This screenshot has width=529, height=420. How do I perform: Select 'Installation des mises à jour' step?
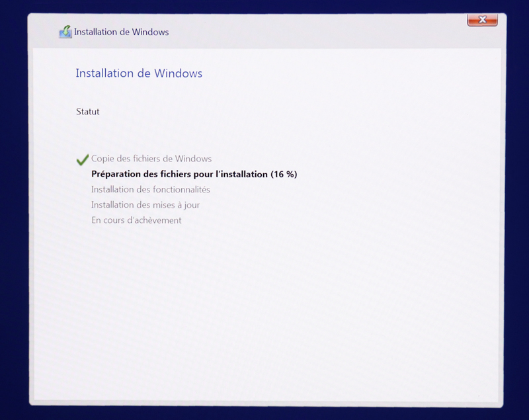coord(145,205)
